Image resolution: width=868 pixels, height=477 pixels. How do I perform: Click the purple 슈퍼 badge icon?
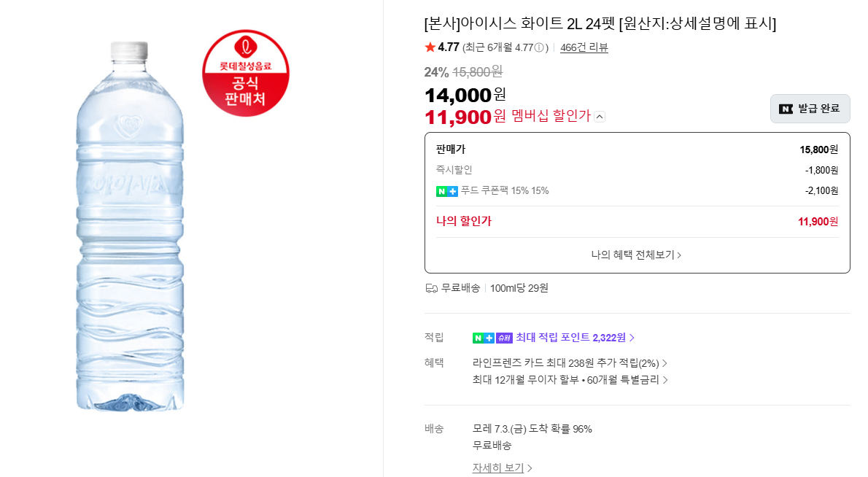(504, 338)
